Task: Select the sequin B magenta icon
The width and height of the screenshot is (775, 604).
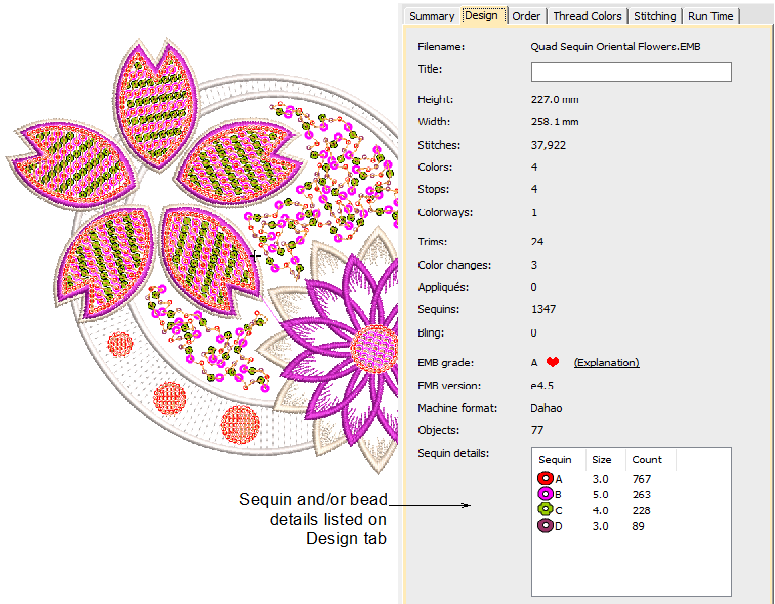Action: (x=546, y=495)
